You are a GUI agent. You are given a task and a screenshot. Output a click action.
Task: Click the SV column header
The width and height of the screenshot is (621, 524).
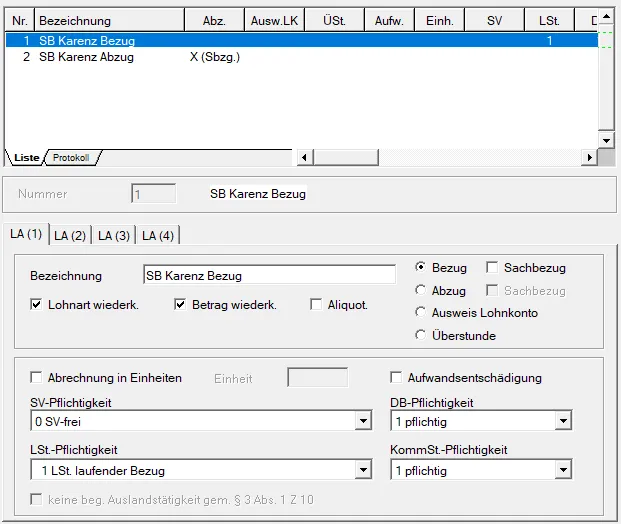point(495,21)
